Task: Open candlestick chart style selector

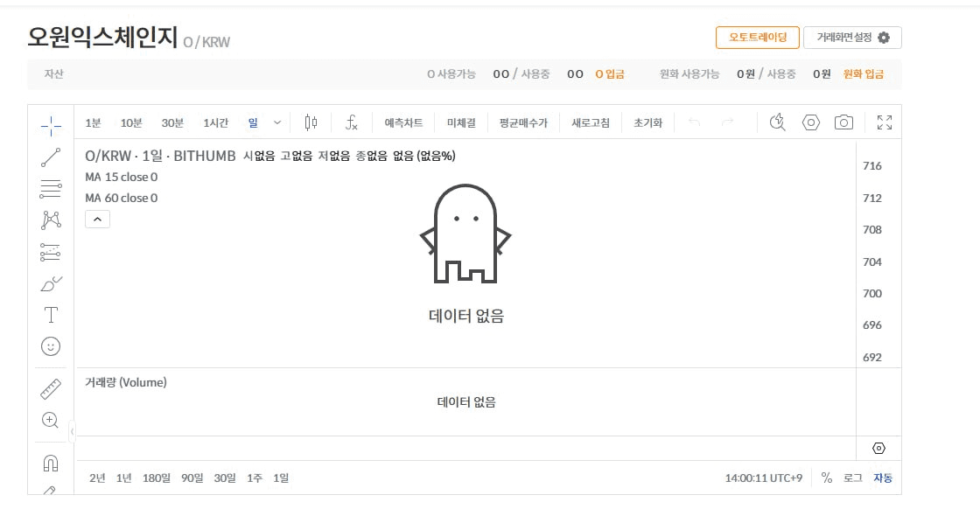Action: pos(311,122)
